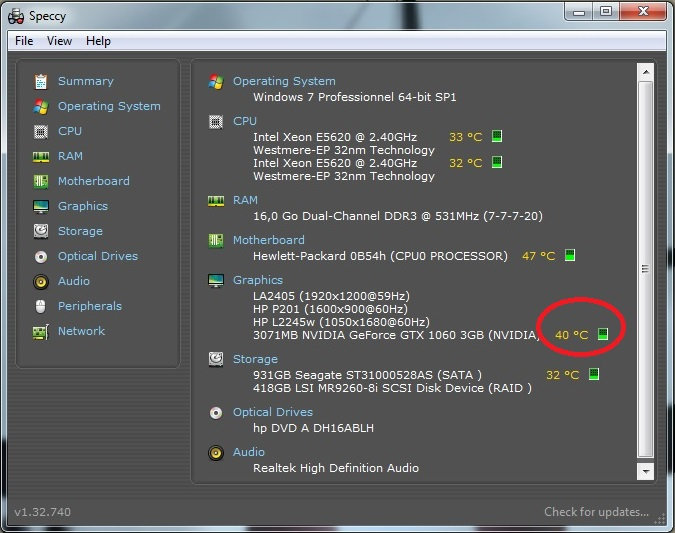
Task: Click the green temperature indicator next to 33 °C
Action: coord(497,136)
